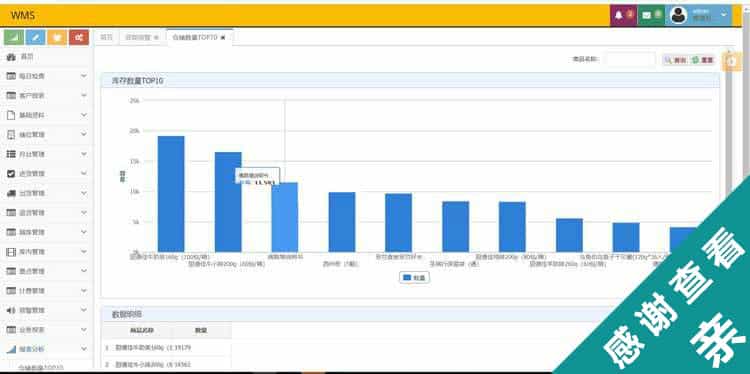Close the 仓储数量TOP10 tab

point(223,37)
